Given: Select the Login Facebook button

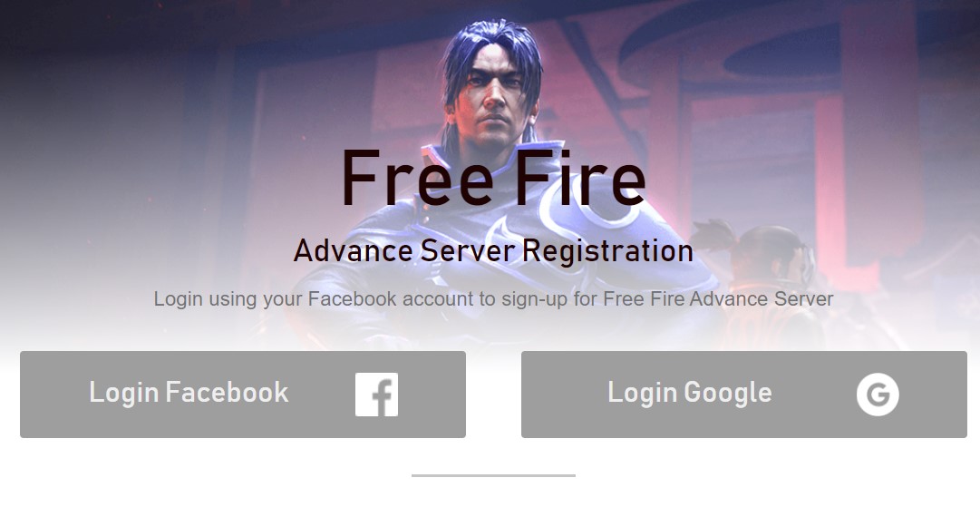Looking at the screenshot, I should pos(242,395).
